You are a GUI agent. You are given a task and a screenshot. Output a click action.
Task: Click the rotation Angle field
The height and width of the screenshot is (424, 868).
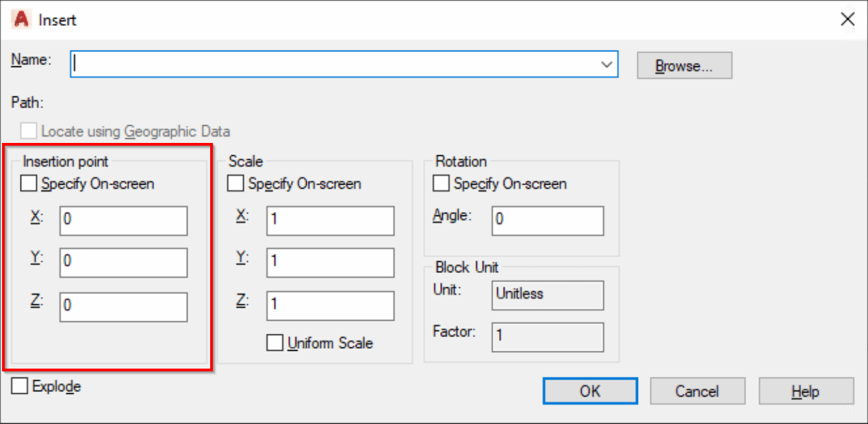pos(547,220)
